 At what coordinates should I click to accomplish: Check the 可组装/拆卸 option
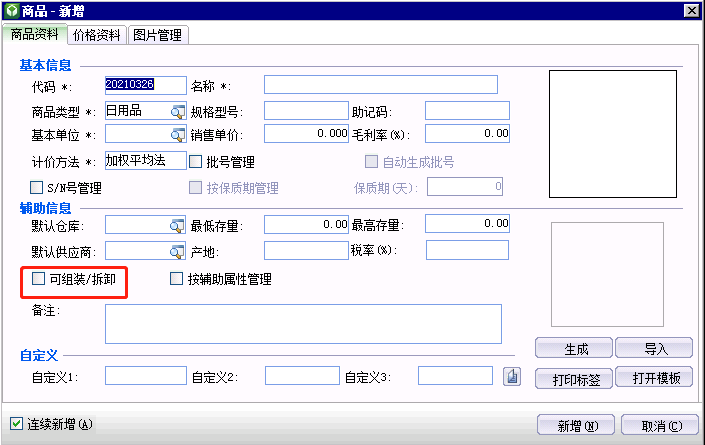pyautogui.click(x=39, y=279)
